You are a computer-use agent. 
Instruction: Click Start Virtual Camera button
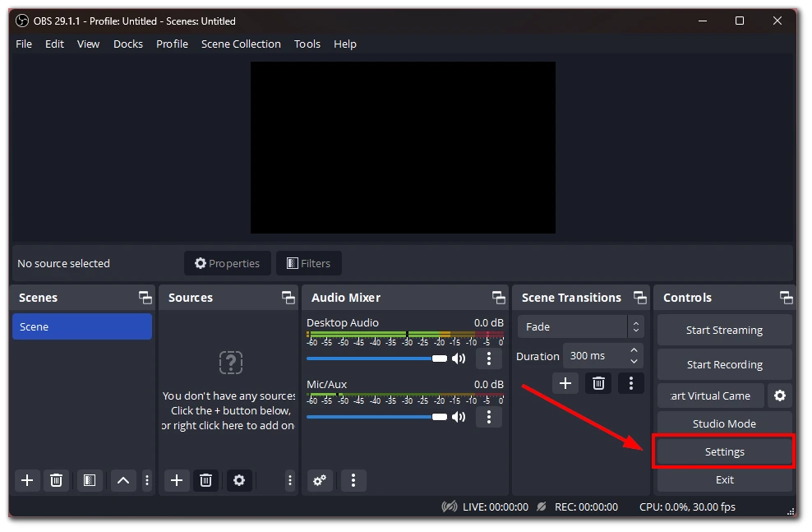coord(710,396)
